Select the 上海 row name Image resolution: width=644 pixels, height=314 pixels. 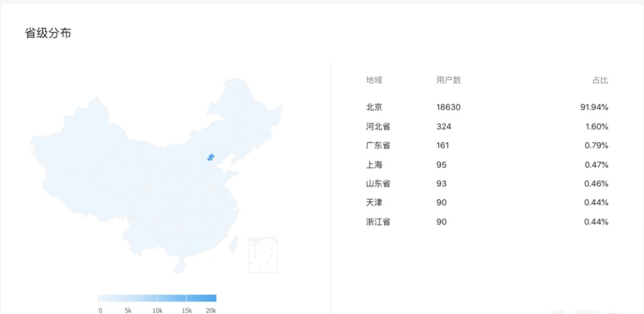coord(374,165)
